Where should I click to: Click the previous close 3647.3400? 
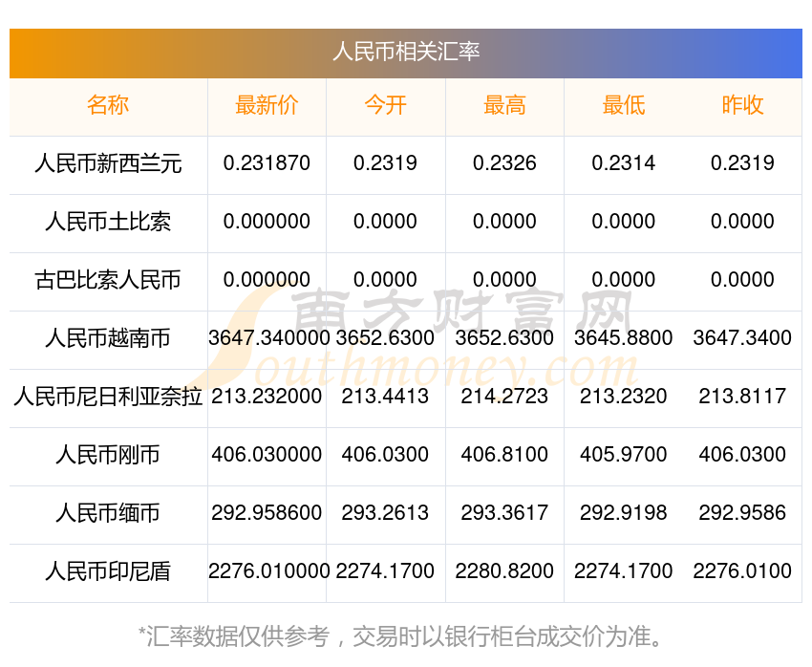coord(742,337)
